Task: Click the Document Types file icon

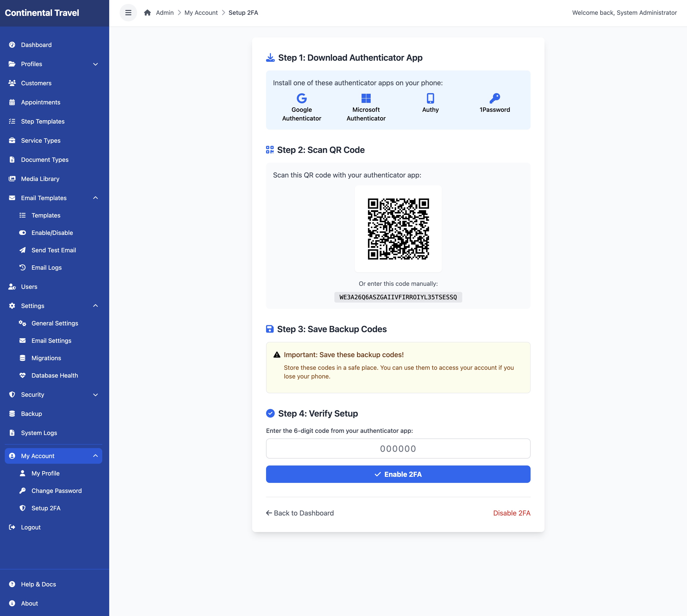Action: 12,159
